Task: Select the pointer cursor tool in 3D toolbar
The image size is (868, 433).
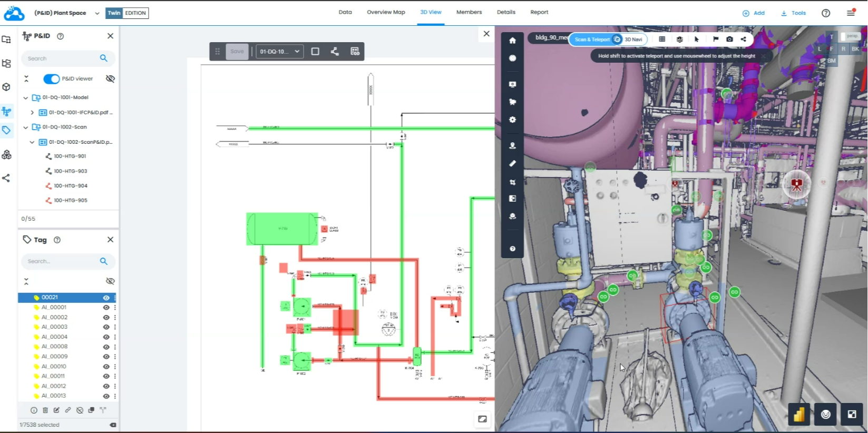Action: point(697,39)
